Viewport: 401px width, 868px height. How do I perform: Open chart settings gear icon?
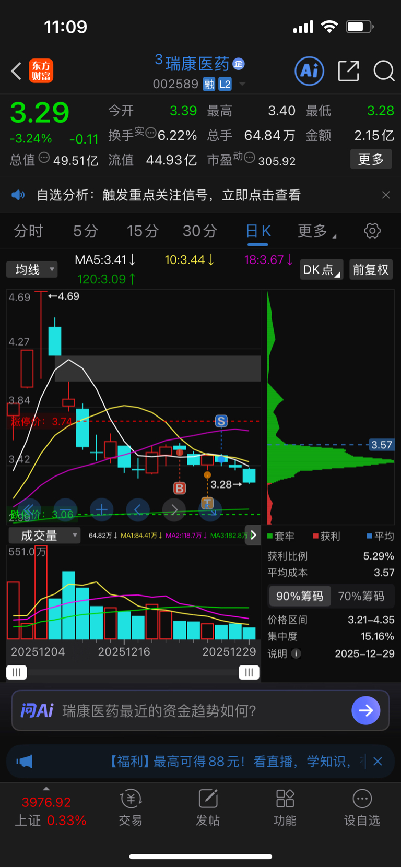point(372,231)
